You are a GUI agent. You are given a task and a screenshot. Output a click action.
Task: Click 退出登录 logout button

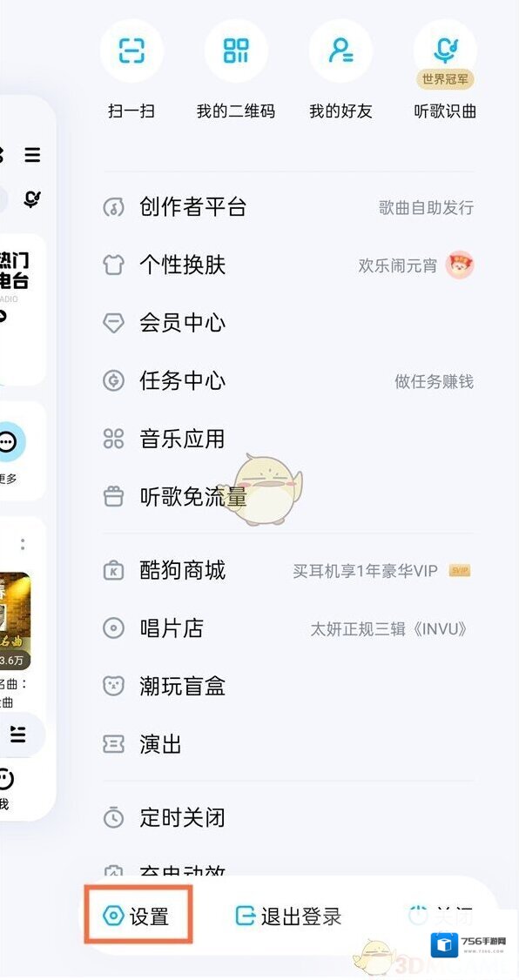[288, 916]
